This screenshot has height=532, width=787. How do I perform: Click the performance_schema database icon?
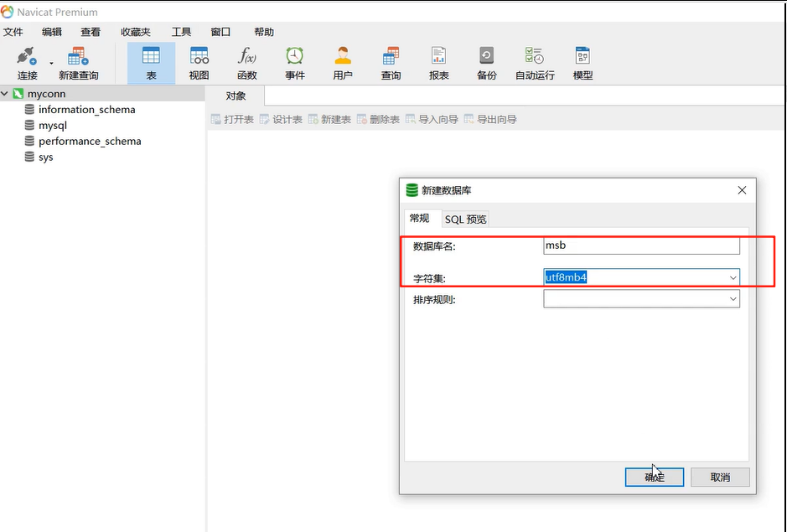point(29,141)
